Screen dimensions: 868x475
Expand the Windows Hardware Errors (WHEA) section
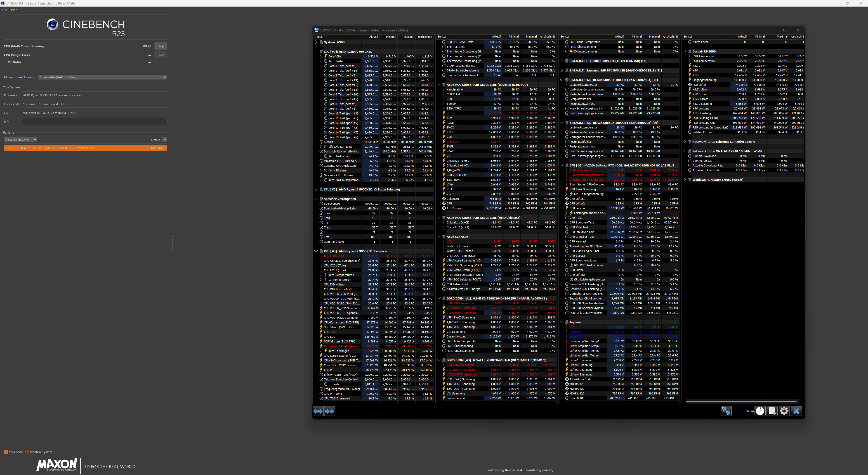pyautogui.click(x=685, y=180)
